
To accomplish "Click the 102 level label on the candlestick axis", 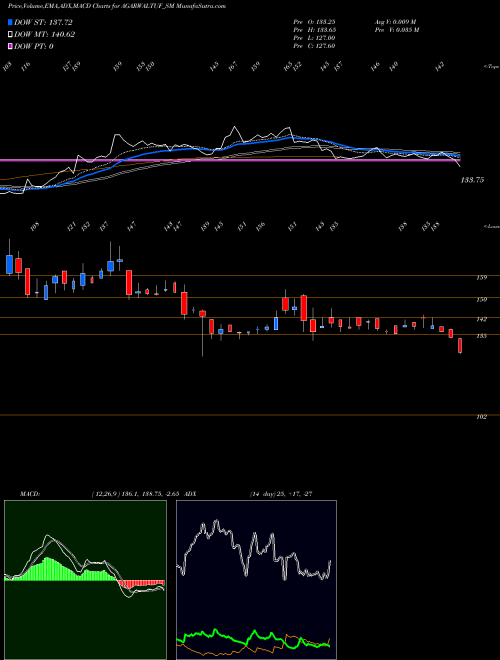I will pyautogui.click(x=481, y=416).
